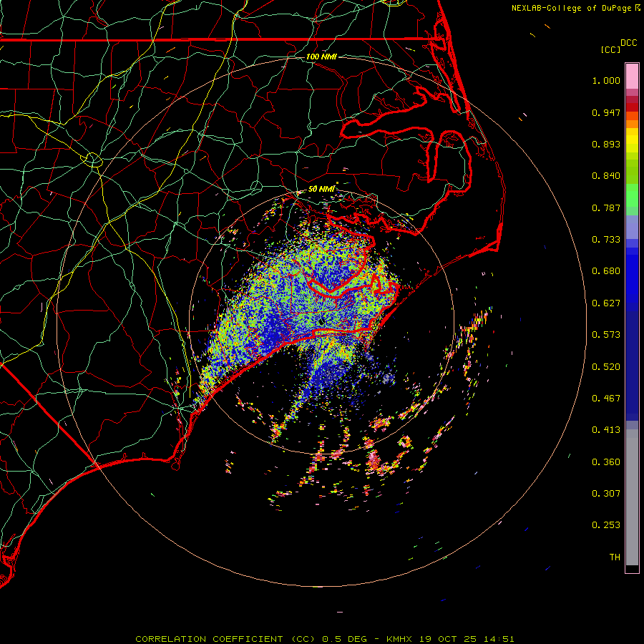This screenshot has height=644, width=644.
Task: Select the 0.360 scale value
Action: (606, 462)
